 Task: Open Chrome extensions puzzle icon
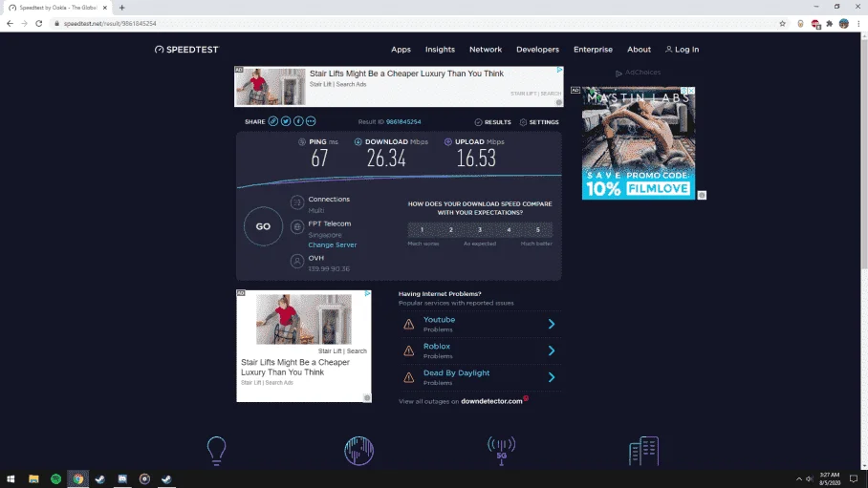tap(829, 23)
